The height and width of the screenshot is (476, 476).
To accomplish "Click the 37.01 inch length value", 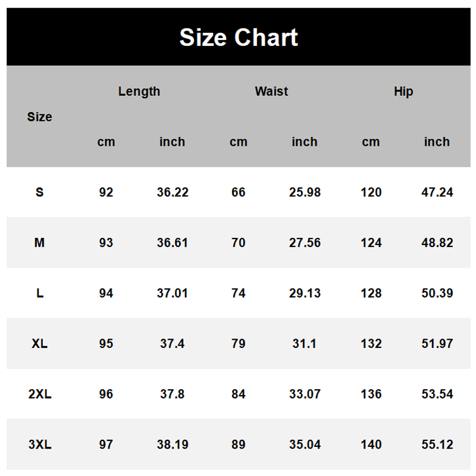I will (173, 293).
